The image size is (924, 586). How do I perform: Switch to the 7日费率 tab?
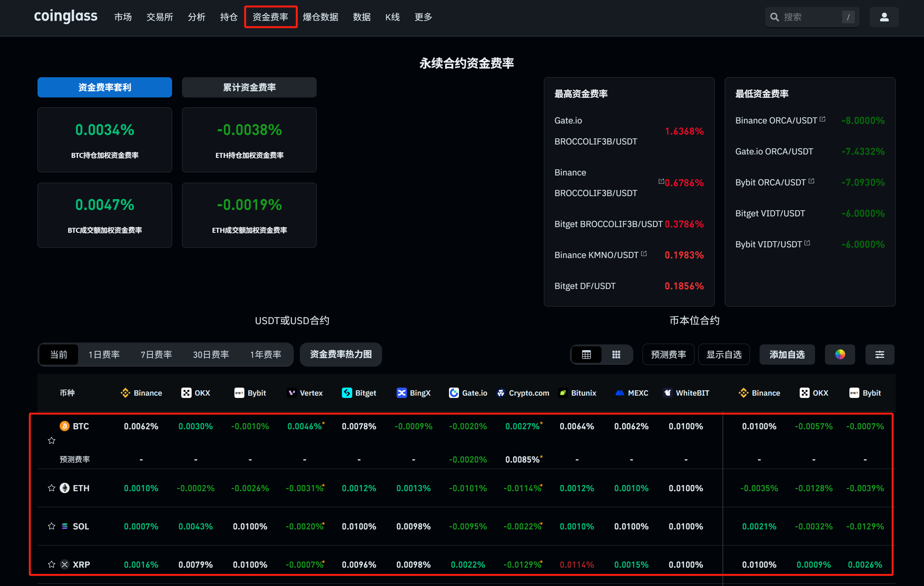[x=156, y=354]
